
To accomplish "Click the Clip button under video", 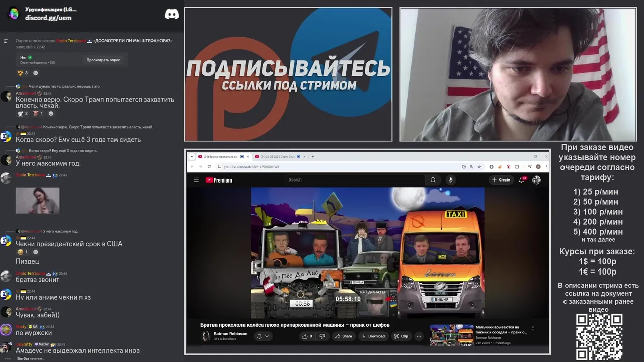I will 401,336.
